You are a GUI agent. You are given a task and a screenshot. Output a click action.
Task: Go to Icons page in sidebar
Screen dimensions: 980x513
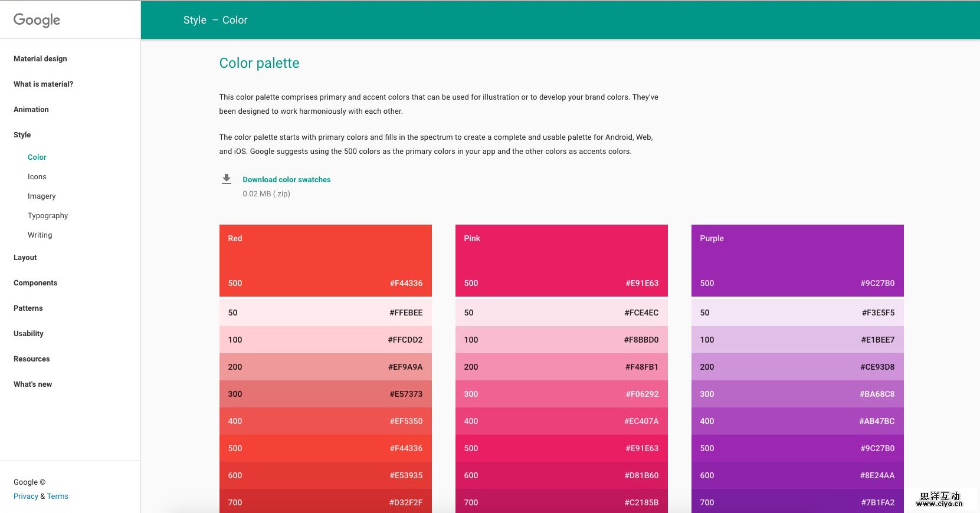pos(37,177)
